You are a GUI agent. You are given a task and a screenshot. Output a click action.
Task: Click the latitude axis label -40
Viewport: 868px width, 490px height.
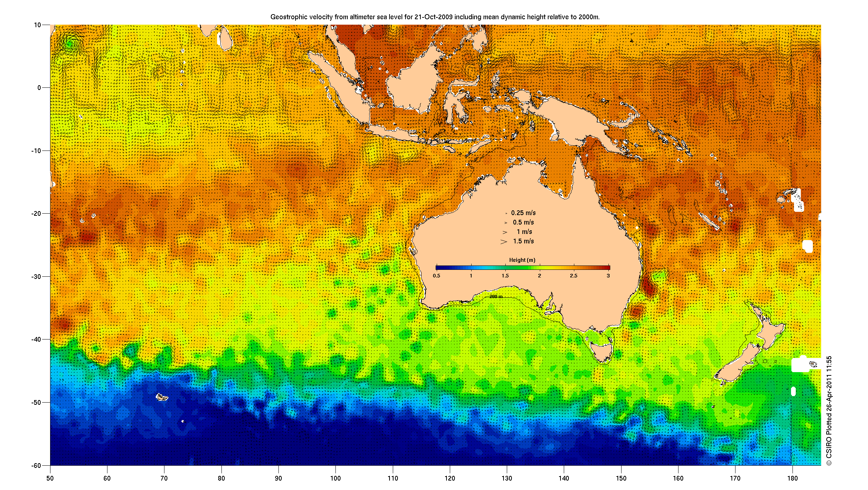pyautogui.click(x=36, y=339)
